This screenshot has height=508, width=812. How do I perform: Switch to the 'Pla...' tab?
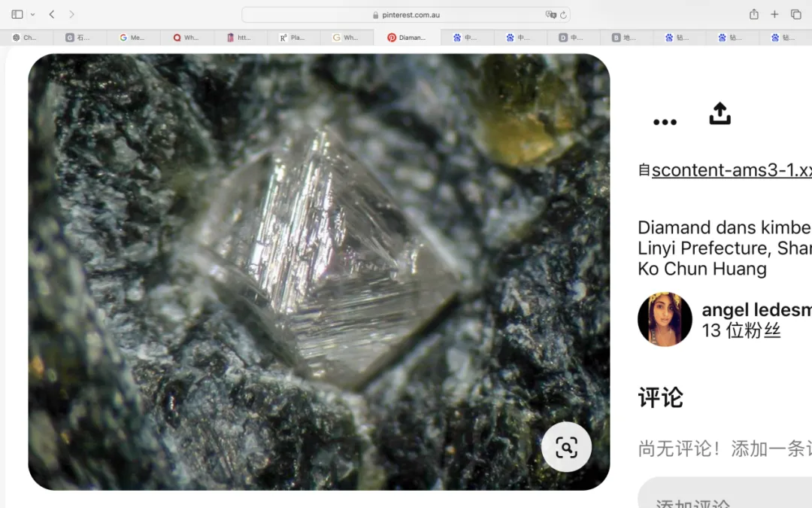(293, 38)
